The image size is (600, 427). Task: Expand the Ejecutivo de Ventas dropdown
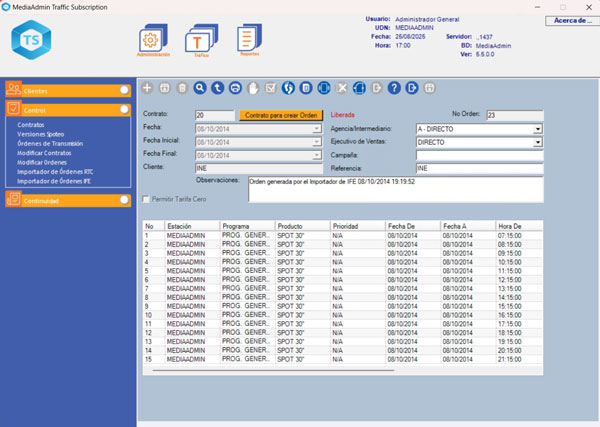tap(537, 142)
